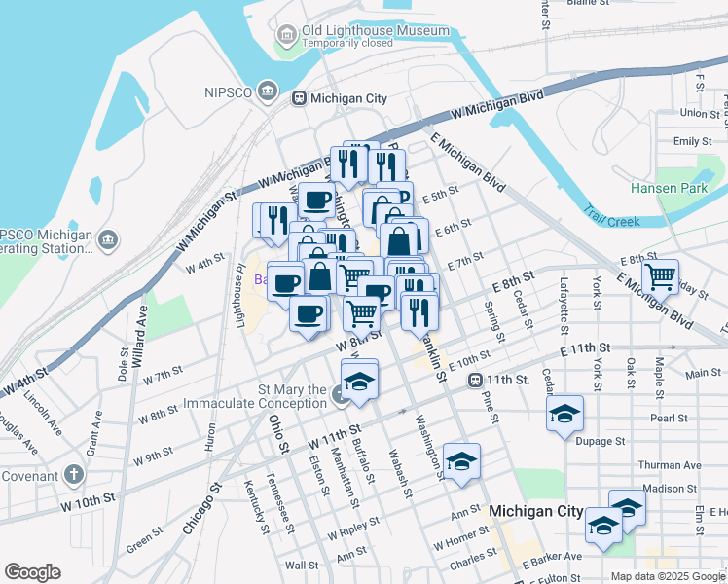
Task: Open the NIPSCO Michigan Generating Station pin
Action: (108, 240)
